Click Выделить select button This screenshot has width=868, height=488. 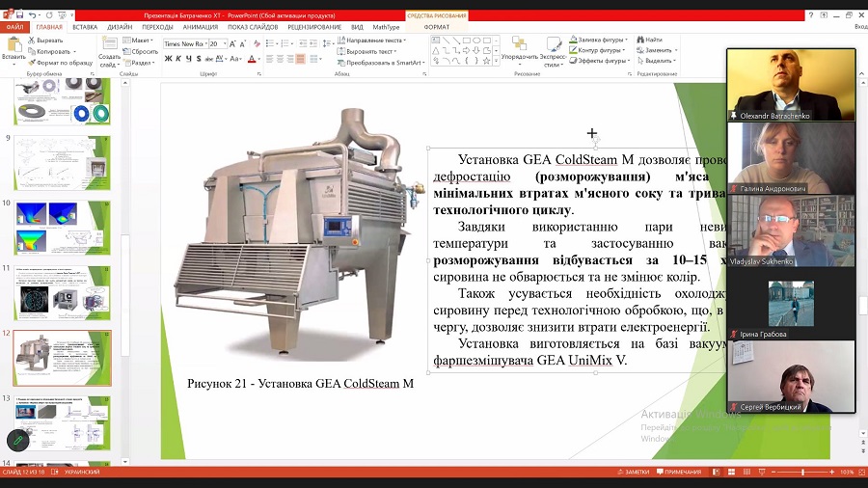point(657,61)
